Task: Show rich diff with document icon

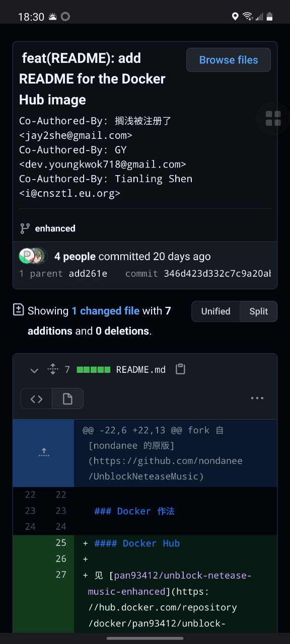Action: tap(67, 399)
